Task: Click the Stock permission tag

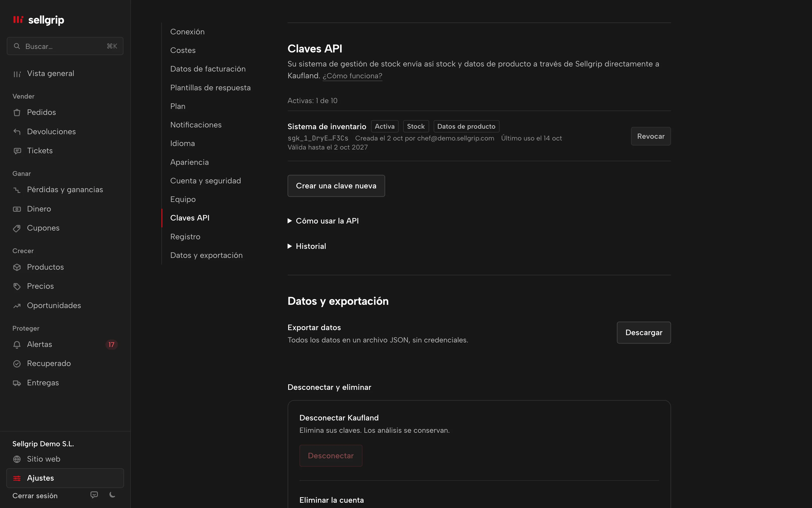Action: click(x=416, y=126)
